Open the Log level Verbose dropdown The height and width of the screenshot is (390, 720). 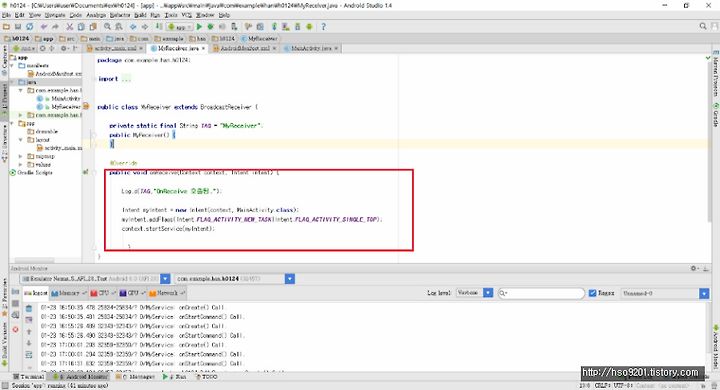pos(488,293)
